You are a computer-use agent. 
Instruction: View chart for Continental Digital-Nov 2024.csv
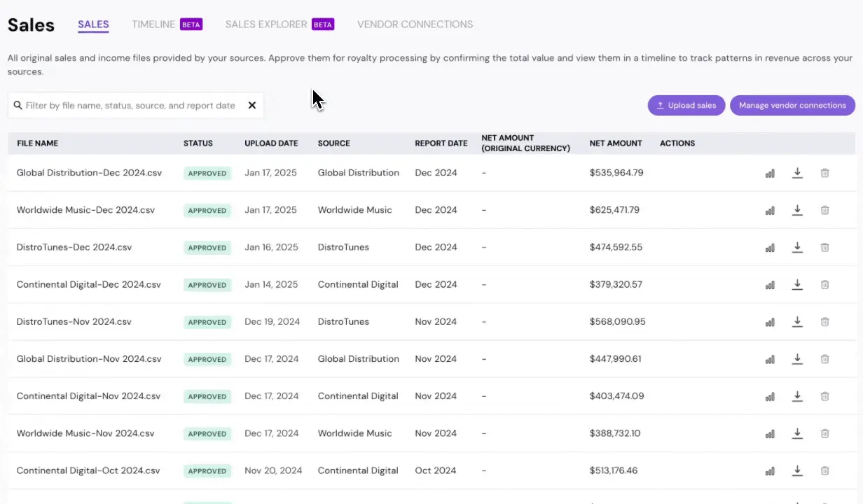pos(770,396)
